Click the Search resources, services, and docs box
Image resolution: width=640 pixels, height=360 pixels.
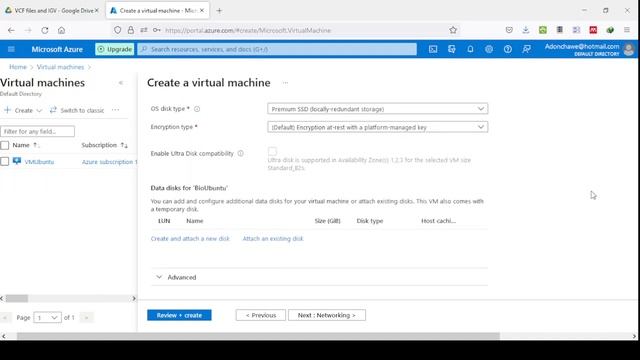point(277,49)
